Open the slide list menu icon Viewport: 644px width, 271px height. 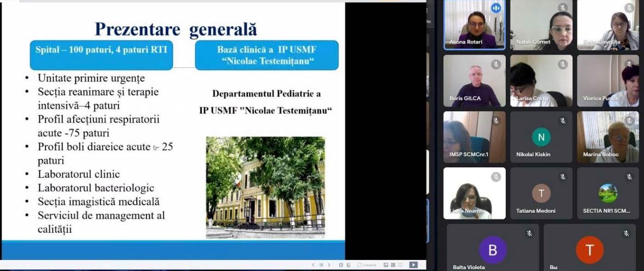click(321, 265)
